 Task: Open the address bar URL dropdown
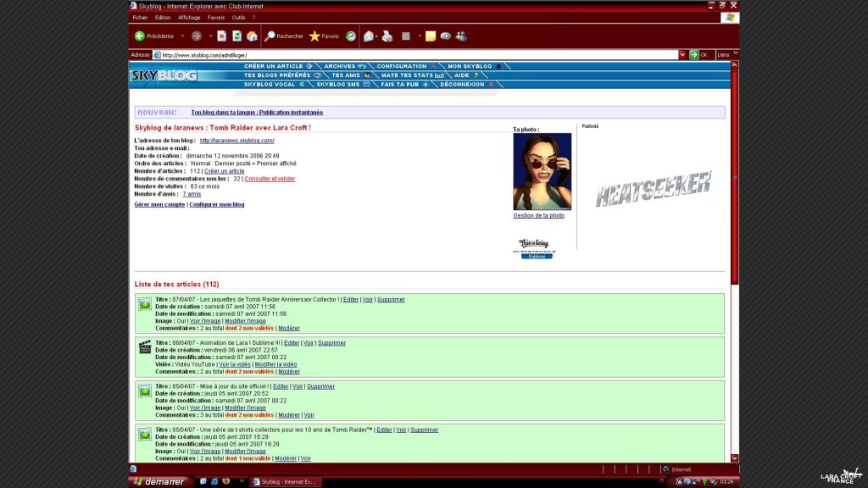coord(682,55)
